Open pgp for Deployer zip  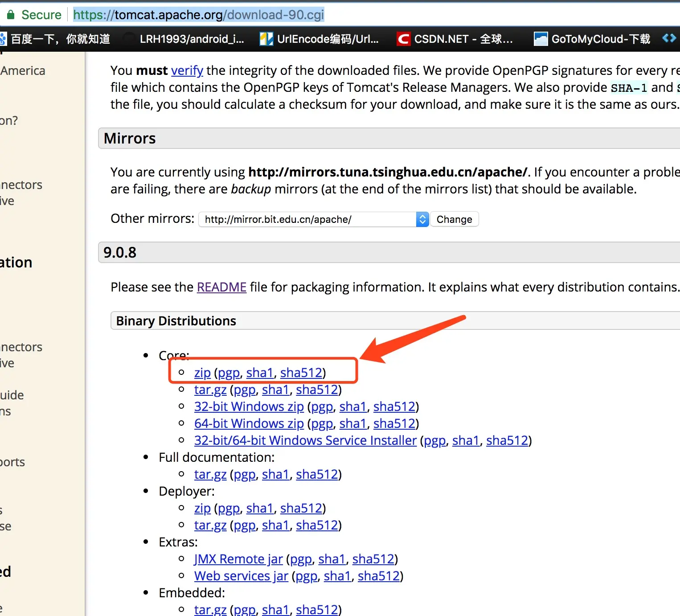coord(229,508)
